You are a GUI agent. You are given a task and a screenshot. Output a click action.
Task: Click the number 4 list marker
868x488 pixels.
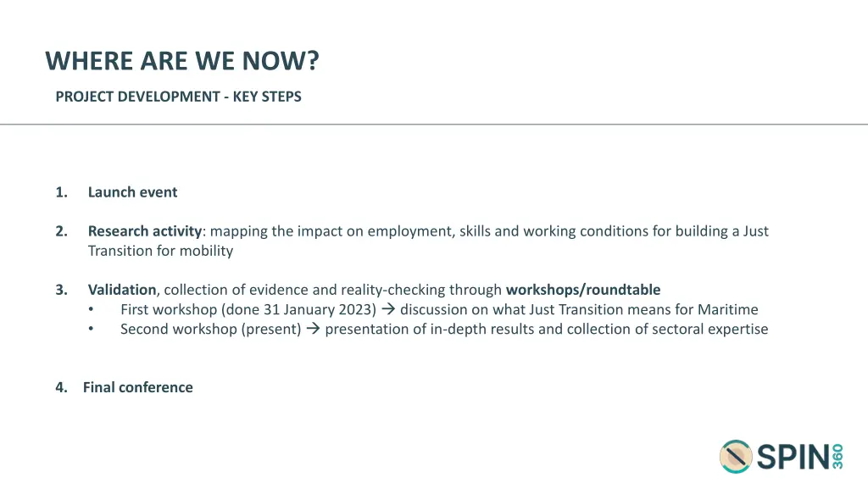tap(61, 387)
